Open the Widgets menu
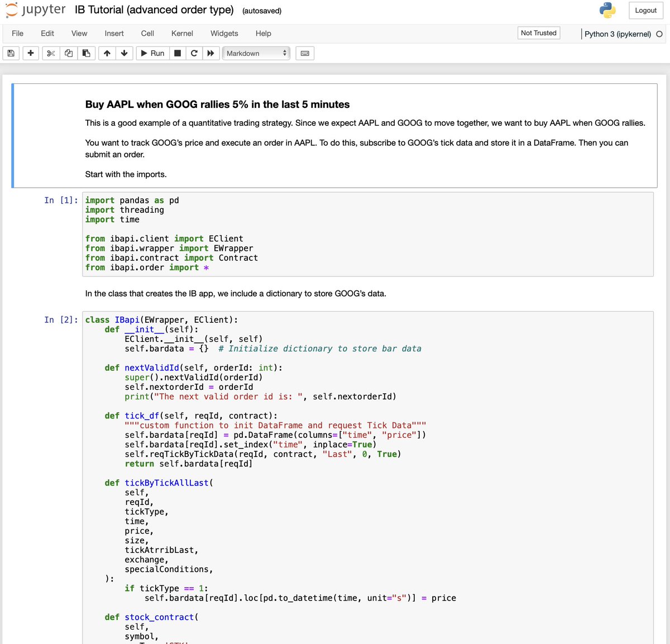The width and height of the screenshot is (670, 644). [224, 34]
